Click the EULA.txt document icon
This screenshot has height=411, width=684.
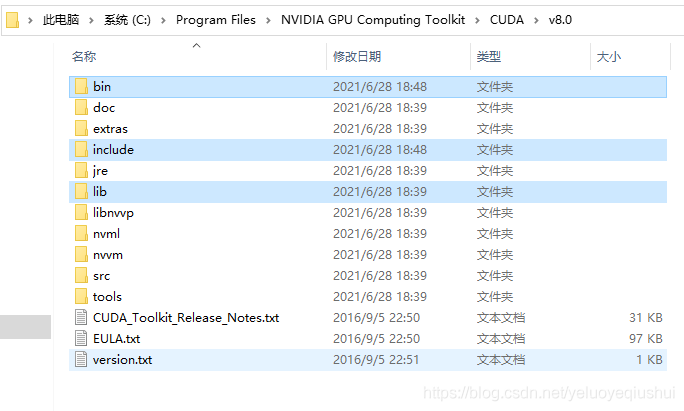(x=81, y=338)
